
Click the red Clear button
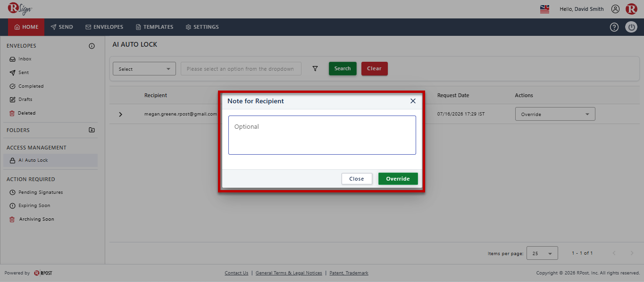pyautogui.click(x=375, y=68)
